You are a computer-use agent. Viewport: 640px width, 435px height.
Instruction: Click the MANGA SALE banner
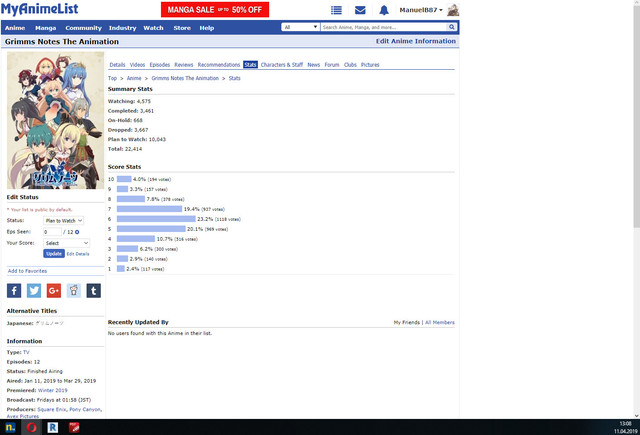pyautogui.click(x=215, y=10)
